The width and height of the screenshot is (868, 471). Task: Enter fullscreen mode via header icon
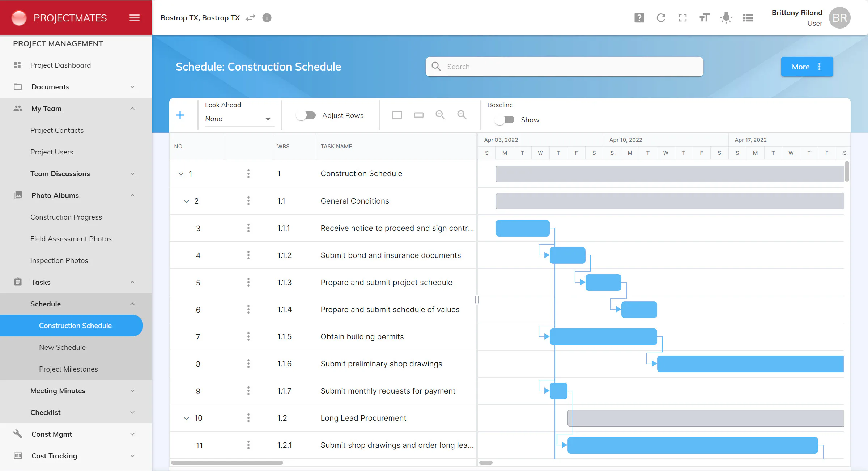coord(682,18)
